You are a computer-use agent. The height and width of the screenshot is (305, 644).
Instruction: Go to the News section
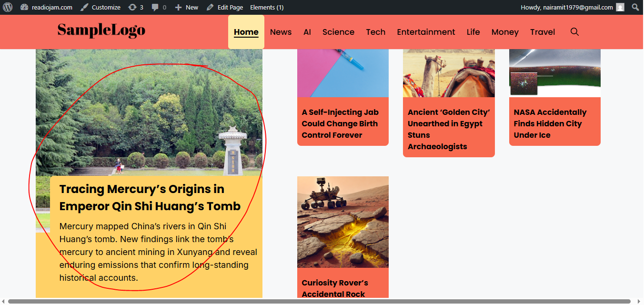pos(281,32)
